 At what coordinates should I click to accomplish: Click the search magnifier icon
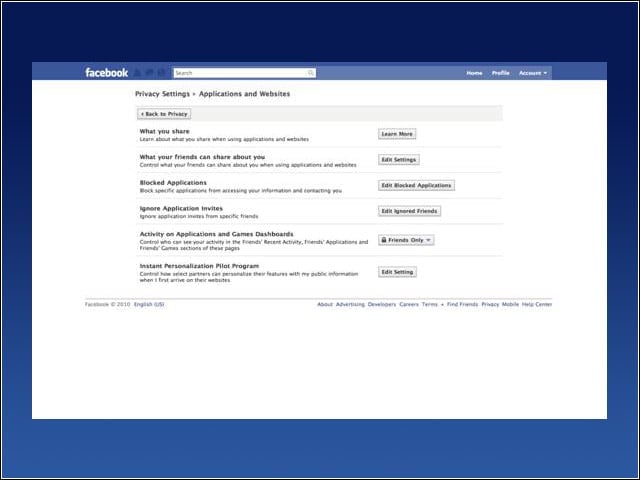311,73
